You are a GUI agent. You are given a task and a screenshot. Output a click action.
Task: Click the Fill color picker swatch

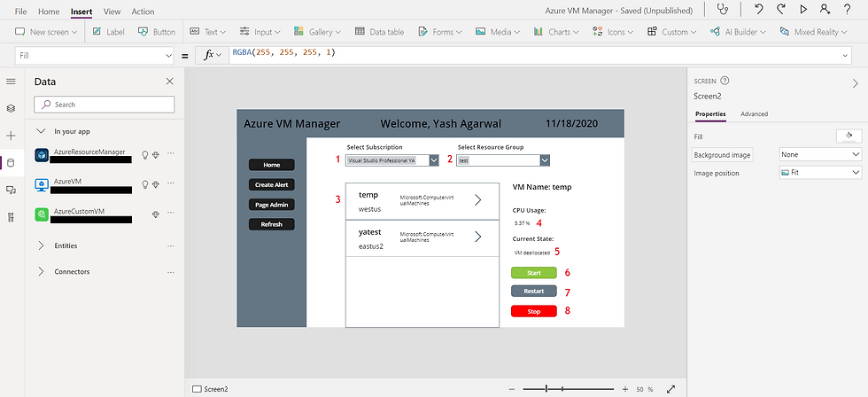click(849, 136)
